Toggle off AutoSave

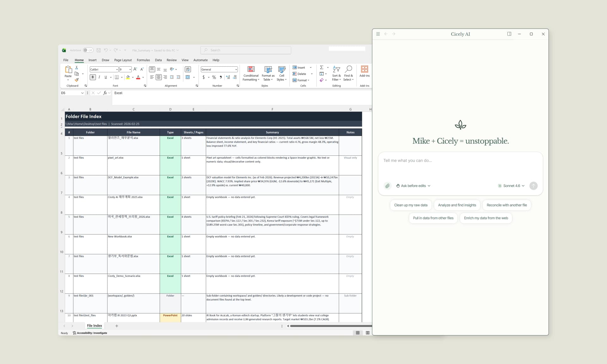89,50
